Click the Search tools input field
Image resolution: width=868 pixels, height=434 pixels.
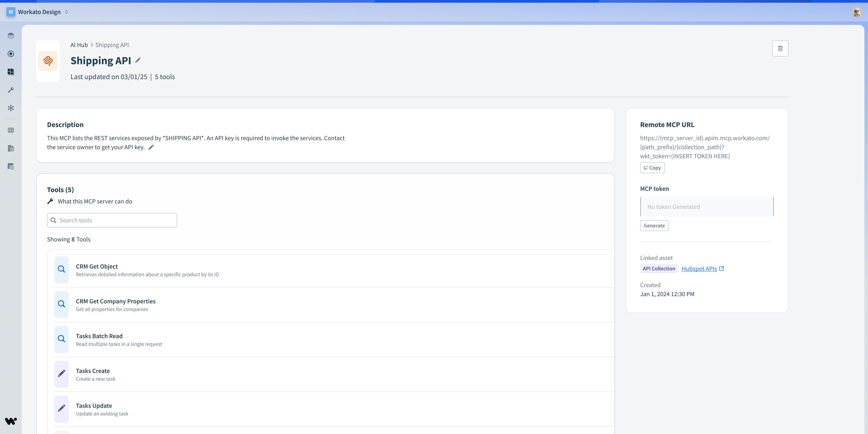click(x=112, y=220)
